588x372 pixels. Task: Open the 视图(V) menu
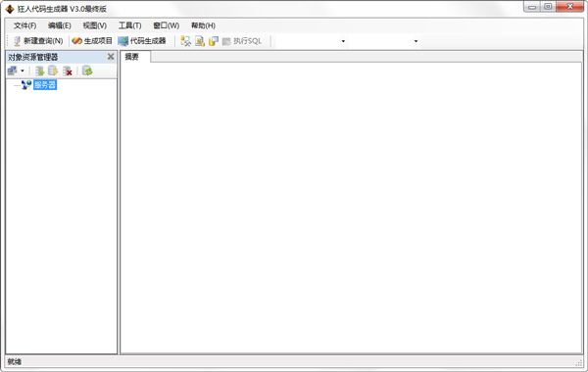94,25
